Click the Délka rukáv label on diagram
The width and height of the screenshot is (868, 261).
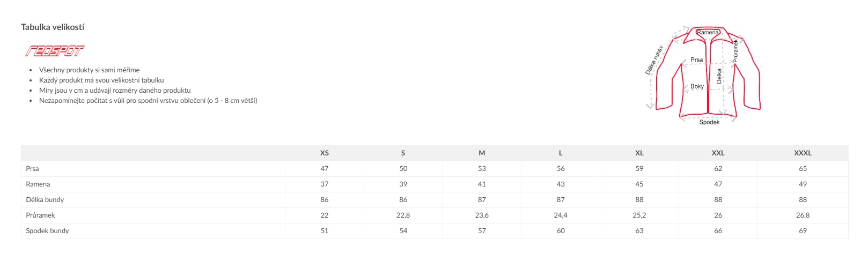654,59
